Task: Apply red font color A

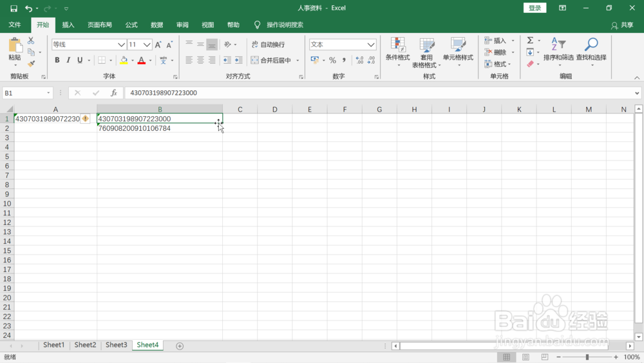Action: [x=142, y=61]
